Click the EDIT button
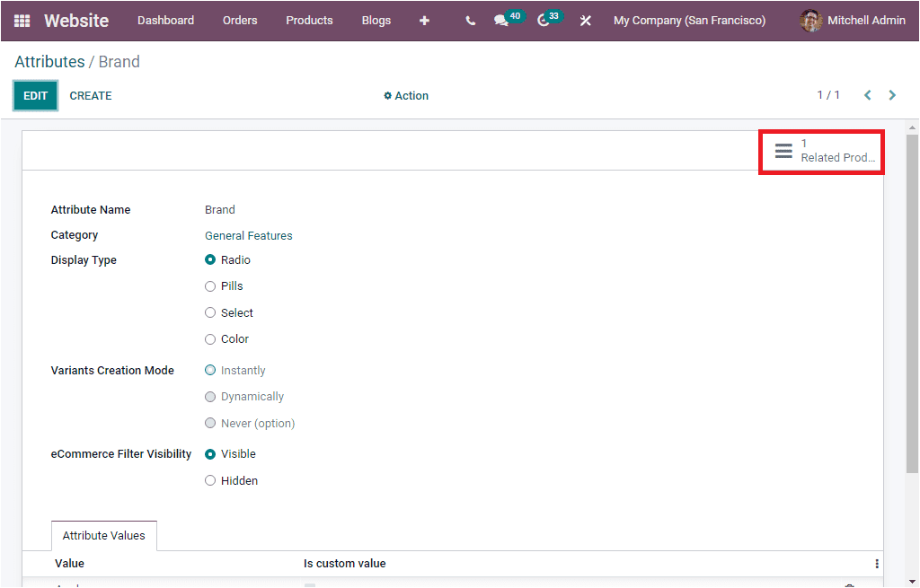The height and width of the screenshot is (588, 920). (35, 94)
